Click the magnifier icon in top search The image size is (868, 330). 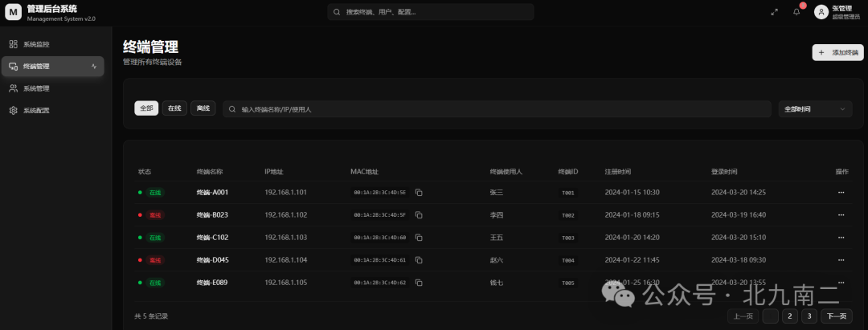click(x=337, y=11)
